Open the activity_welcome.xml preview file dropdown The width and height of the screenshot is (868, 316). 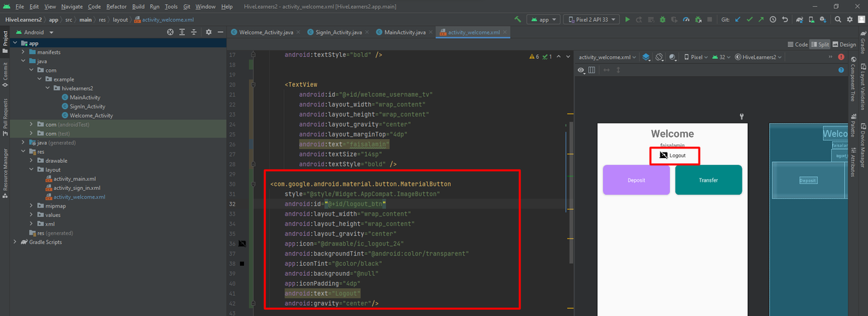pyautogui.click(x=608, y=57)
